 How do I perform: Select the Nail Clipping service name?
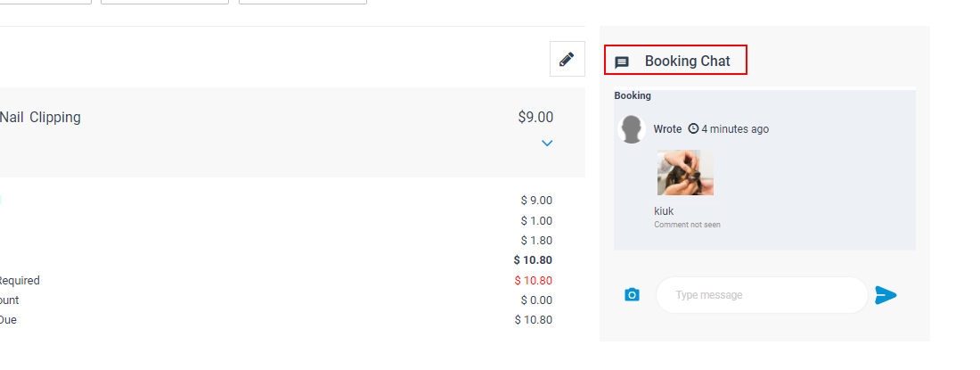click(40, 117)
